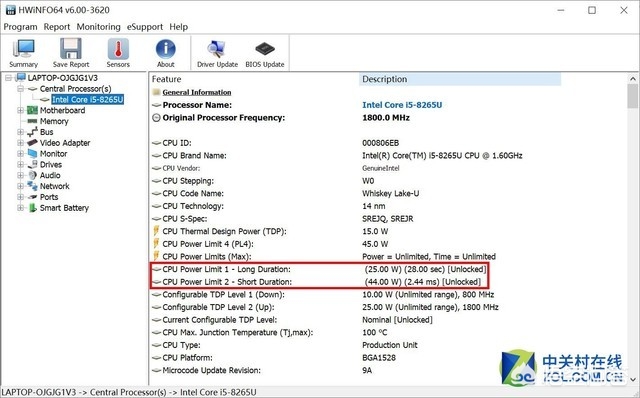The image size is (640, 398).
Task: Click the vertical scrollbar thumb
Action: pyautogui.click(x=633, y=96)
